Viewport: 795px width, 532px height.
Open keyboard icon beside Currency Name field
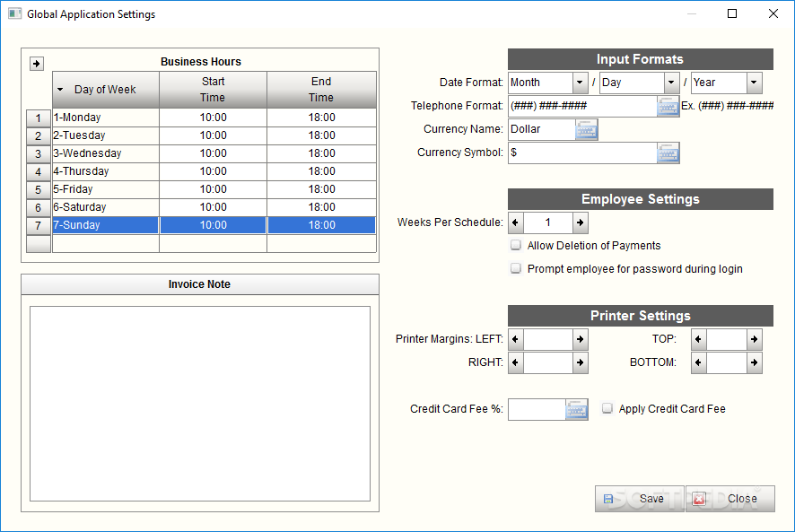pyautogui.click(x=587, y=130)
